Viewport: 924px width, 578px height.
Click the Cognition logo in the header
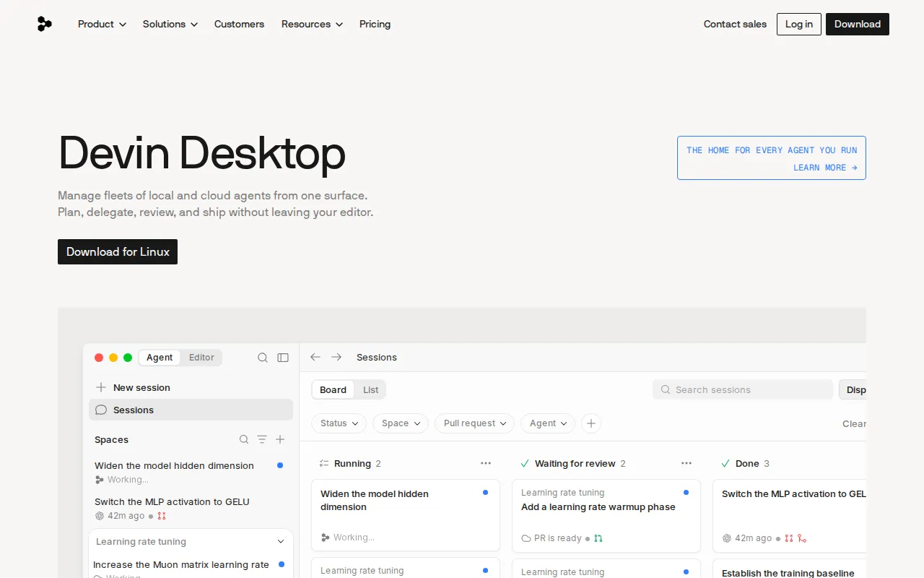(x=45, y=24)
